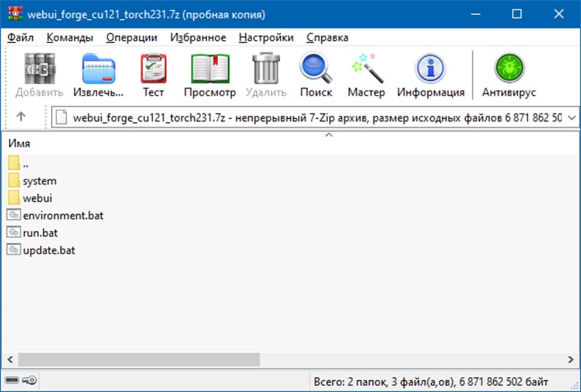Click the horizontal scrollbar thumb
This screenshot has width=581, height=392.
click(x=139, y=359)
